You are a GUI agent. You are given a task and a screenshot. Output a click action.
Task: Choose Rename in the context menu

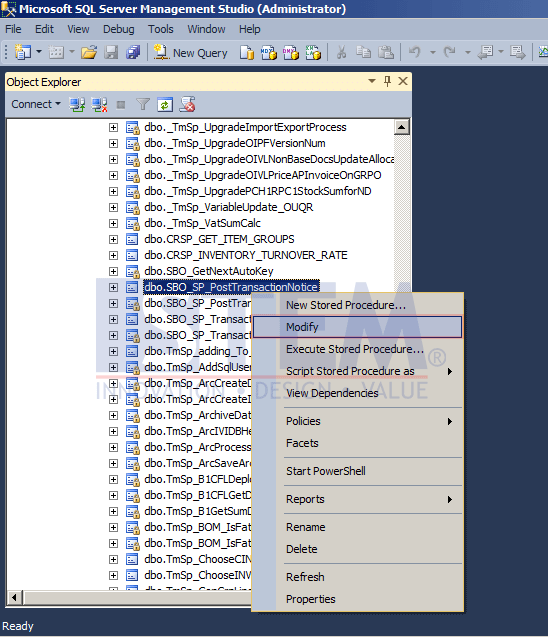pyautogui.click(x=357, y=527)
